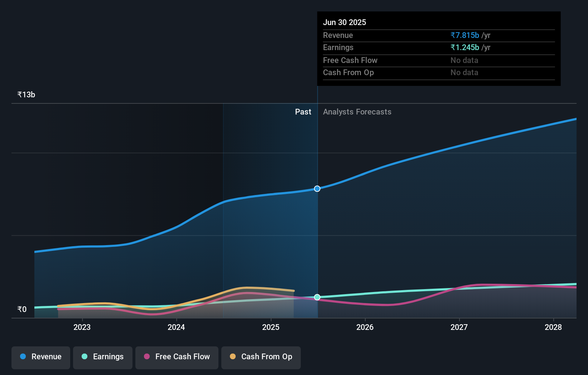
Task: Click the teal Earnings legend dot
Action: coord(84,357)
